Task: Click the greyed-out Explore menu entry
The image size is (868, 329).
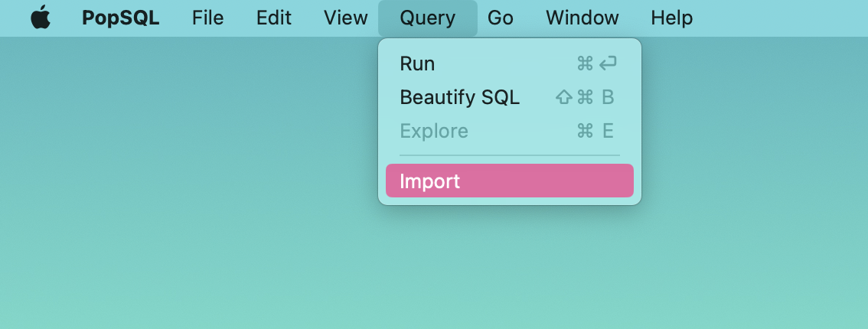Action: tap(509, 131)
